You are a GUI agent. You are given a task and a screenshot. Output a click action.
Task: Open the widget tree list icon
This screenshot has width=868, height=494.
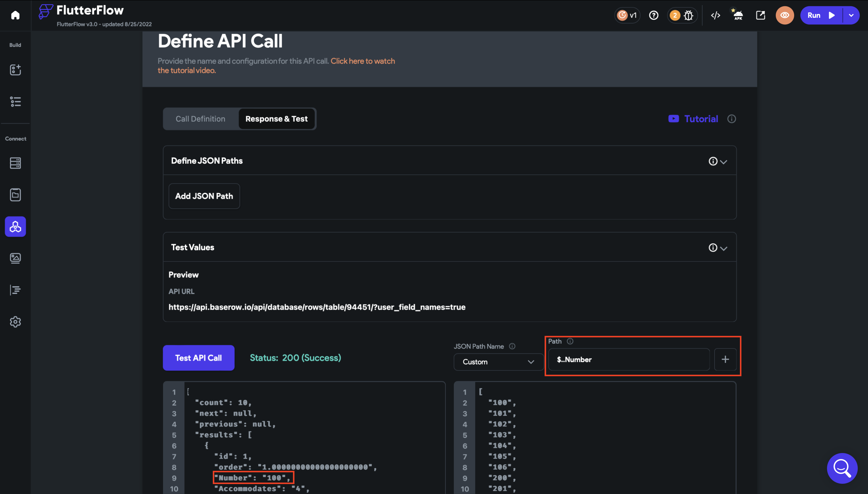click(x=15, y=102)
